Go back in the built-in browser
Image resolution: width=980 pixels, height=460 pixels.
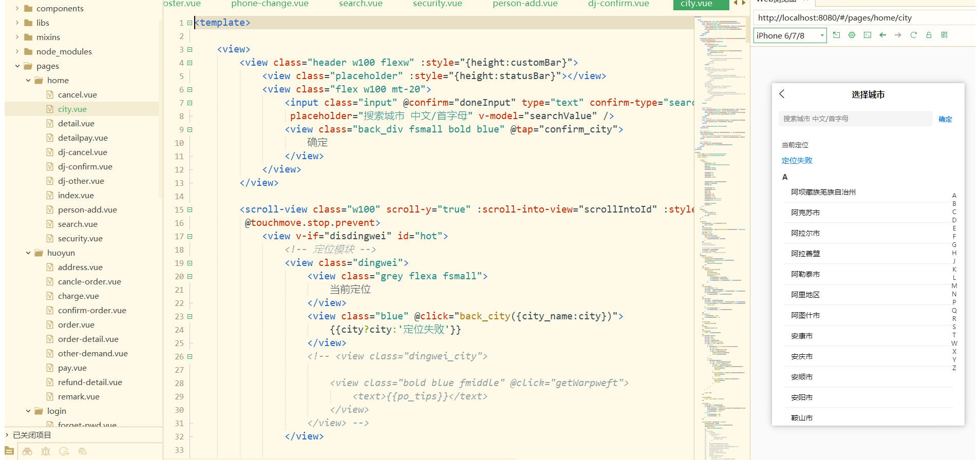[882, 35]
